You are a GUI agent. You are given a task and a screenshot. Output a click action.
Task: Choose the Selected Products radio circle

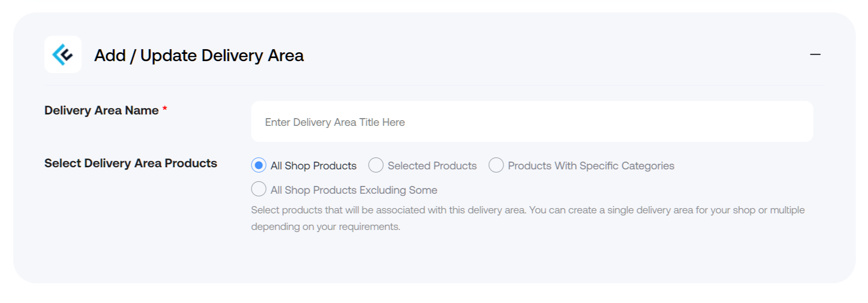pos(376,165)
